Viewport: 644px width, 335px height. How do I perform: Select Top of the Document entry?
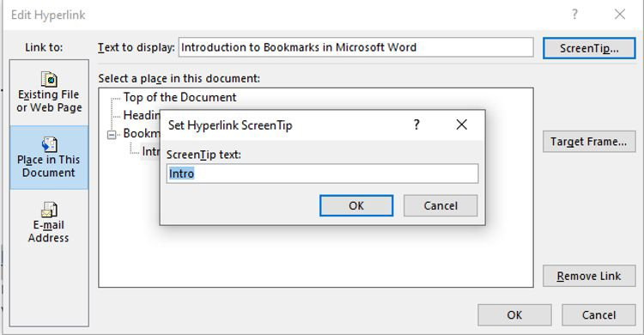click(180, 97)
